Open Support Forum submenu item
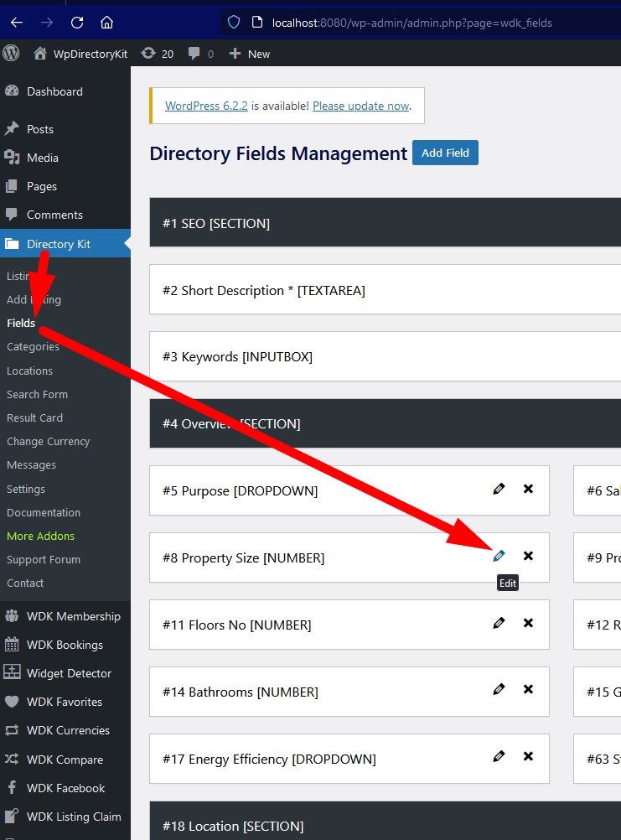Image resolution: width=621 pixels, height=840 pixels. click(44, 560)
